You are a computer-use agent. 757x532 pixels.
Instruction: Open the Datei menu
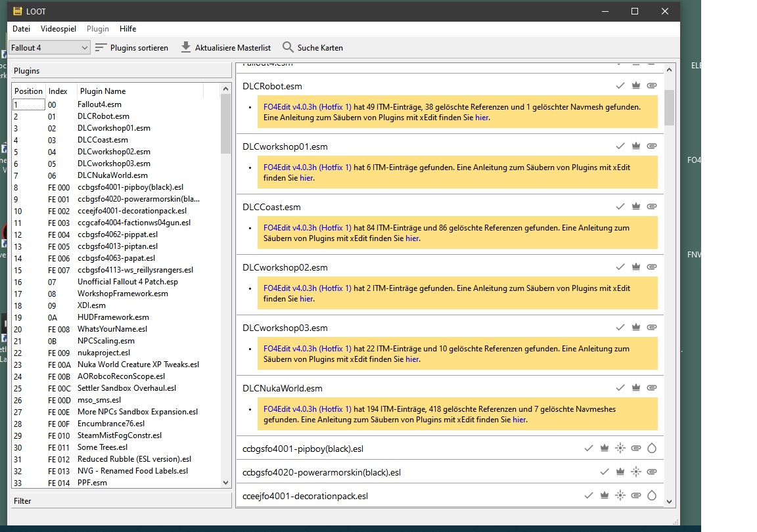pyautogui.click(x=21, y=29)
